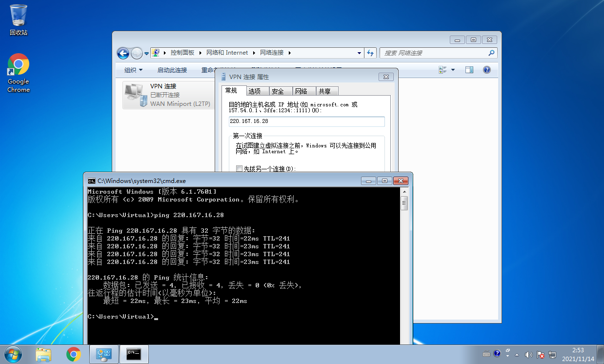
Task: Maximize the cmd.exe window
Action: pos(384,181)
